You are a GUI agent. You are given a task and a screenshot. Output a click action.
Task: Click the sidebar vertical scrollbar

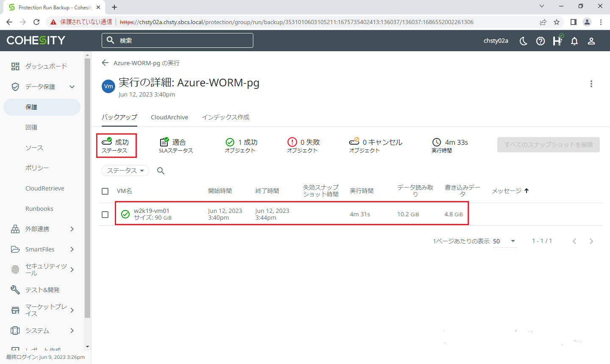(x=88, y=188)
